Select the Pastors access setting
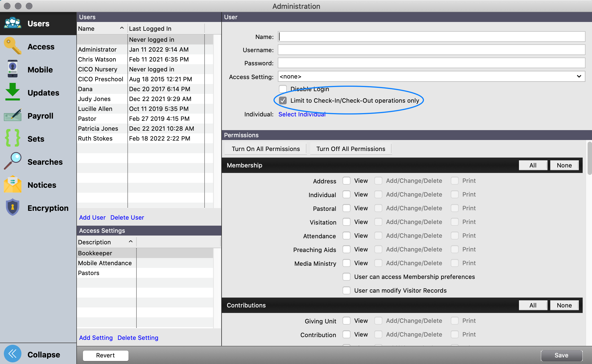The image size is (592, 364). [89, 273]
